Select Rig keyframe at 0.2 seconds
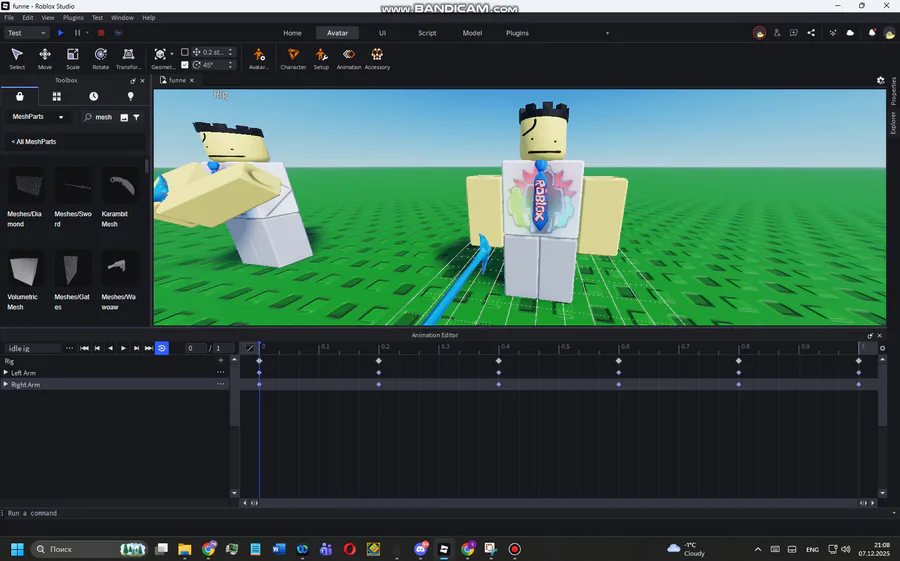 pyautogui.click(x=379, y=361)
